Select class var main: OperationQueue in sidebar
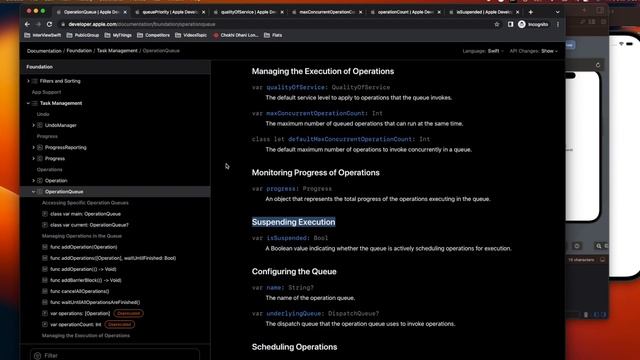This screenshot has height=360, width=640. 85,214
